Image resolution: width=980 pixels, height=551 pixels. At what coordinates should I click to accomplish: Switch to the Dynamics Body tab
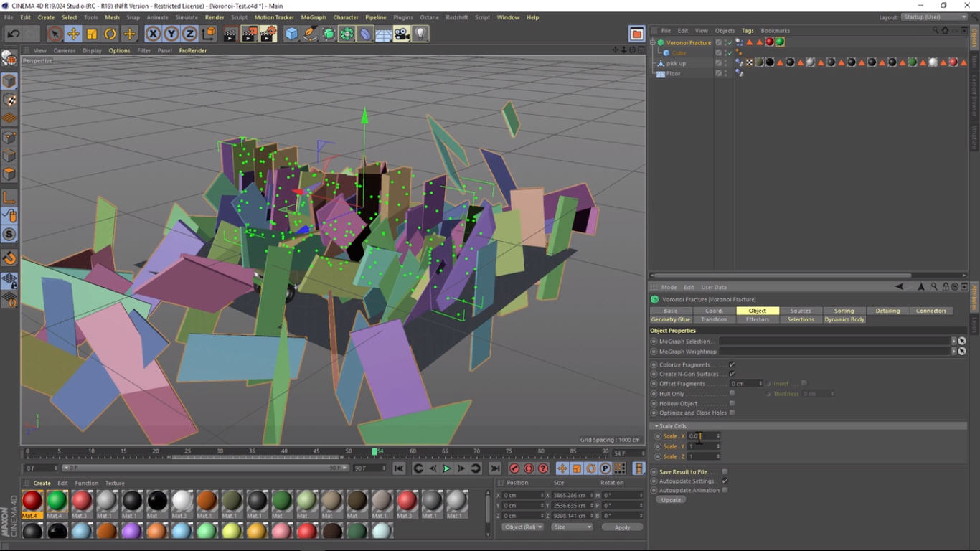point(844,319)
